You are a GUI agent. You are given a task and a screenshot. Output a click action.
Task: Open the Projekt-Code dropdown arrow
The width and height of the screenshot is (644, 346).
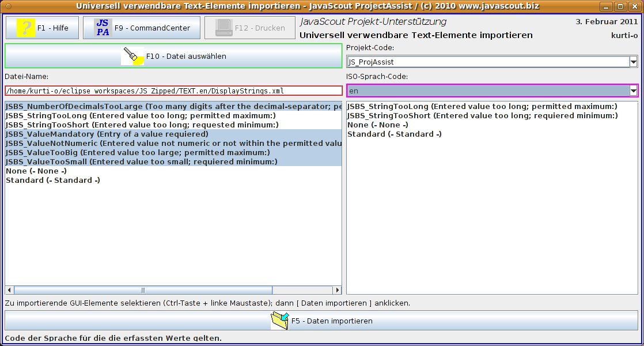(633, 62)
